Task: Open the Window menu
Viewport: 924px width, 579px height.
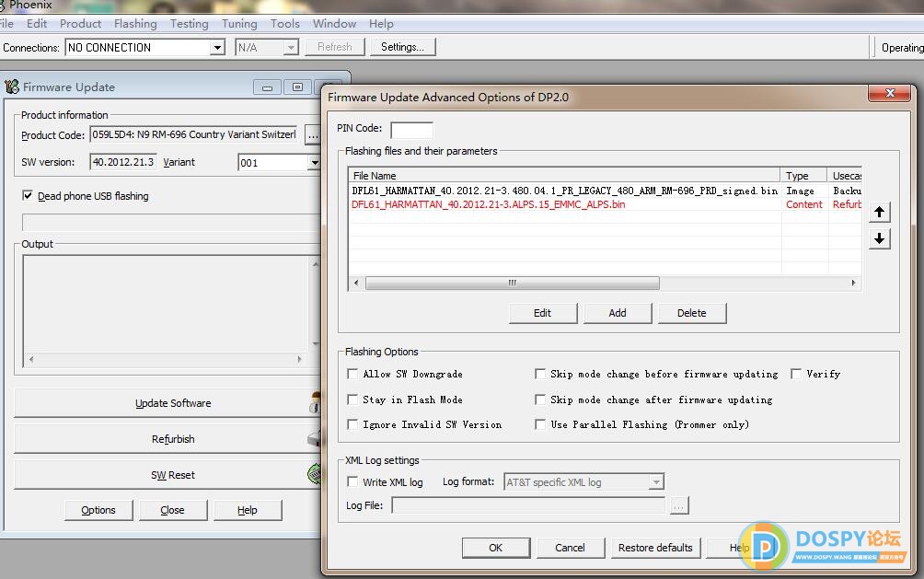Action: tap(334, 24)
